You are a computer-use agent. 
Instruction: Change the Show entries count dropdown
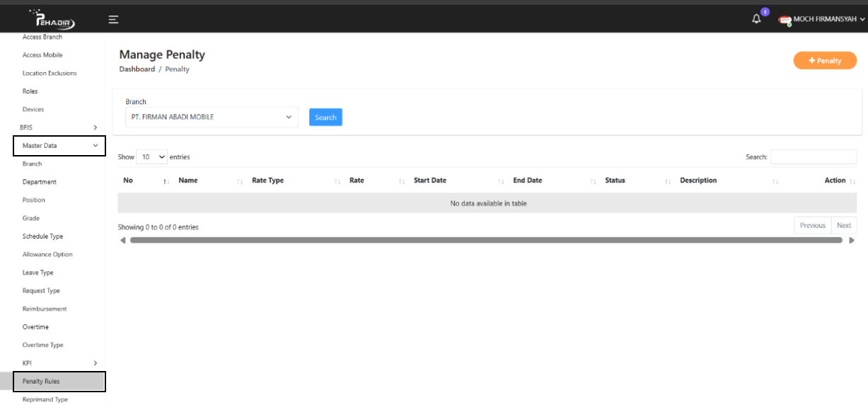point(152,156)
